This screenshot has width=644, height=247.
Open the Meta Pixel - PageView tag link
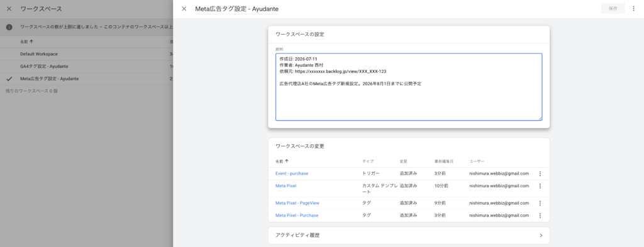[x=297, y=204]
